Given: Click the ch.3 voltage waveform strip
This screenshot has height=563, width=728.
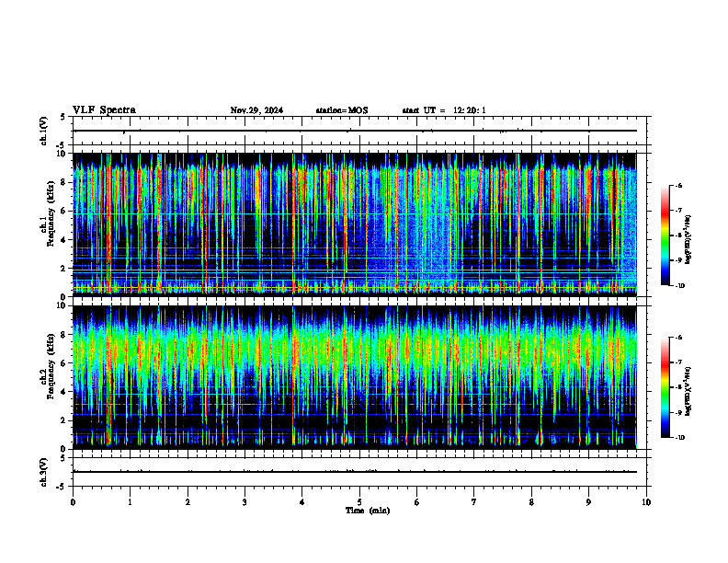Looking at the screenshot, I should (x=359, y=472).
